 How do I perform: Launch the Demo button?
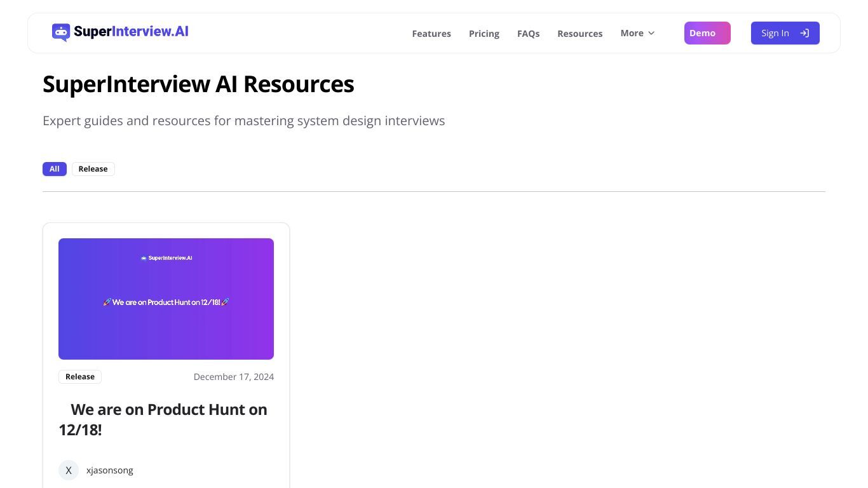(x=707, y=33)
